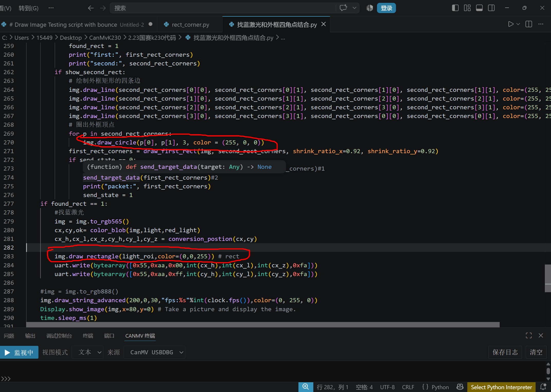Click the zoom magnifier status bar icon
This screenshot has width=551, height=392.
click(306, 387)
